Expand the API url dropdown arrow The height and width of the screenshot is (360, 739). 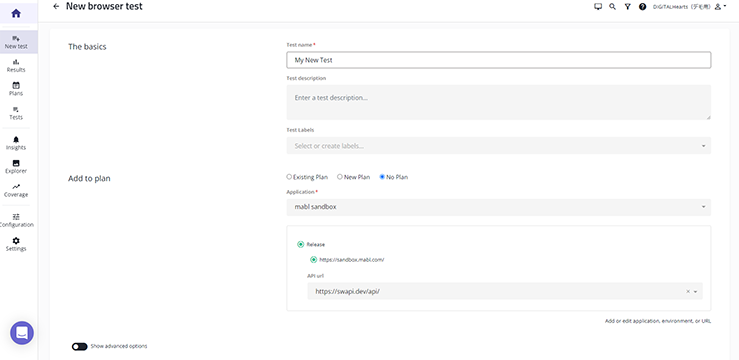coord(696,292)
